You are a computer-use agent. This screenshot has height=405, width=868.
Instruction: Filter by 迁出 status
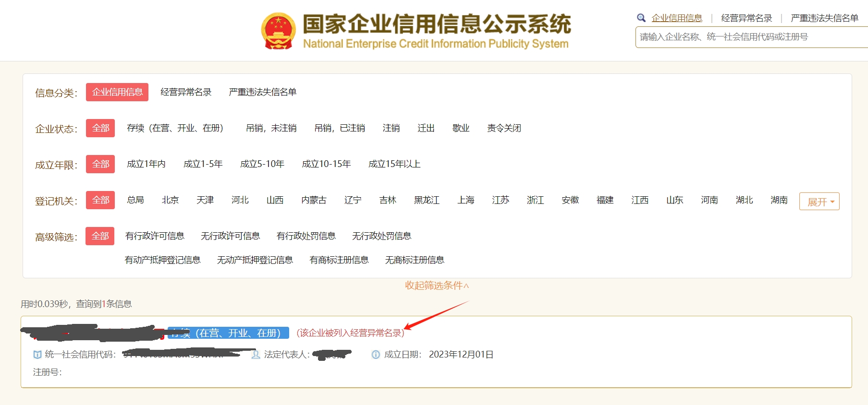coord(426,128)
